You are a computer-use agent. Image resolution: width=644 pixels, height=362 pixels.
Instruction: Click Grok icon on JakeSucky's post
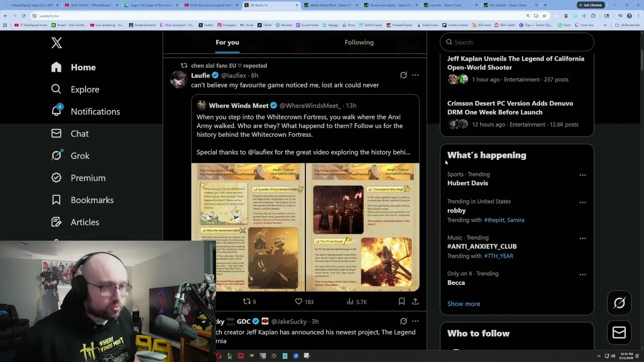tap(404, 321)
